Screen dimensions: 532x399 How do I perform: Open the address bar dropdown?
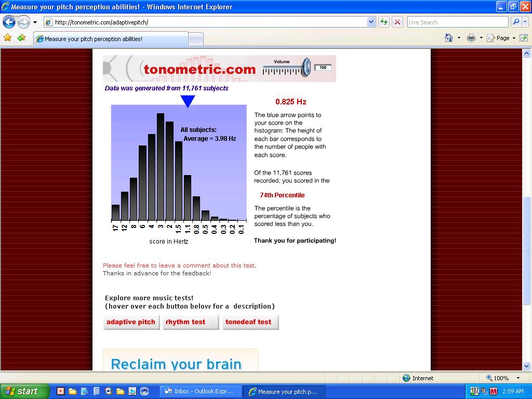pos(371,22)
